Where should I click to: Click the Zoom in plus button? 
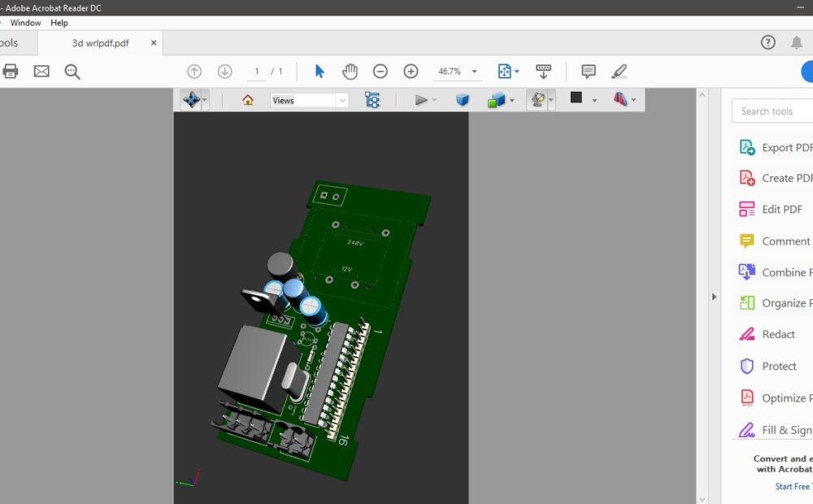(x=411, y=72)
